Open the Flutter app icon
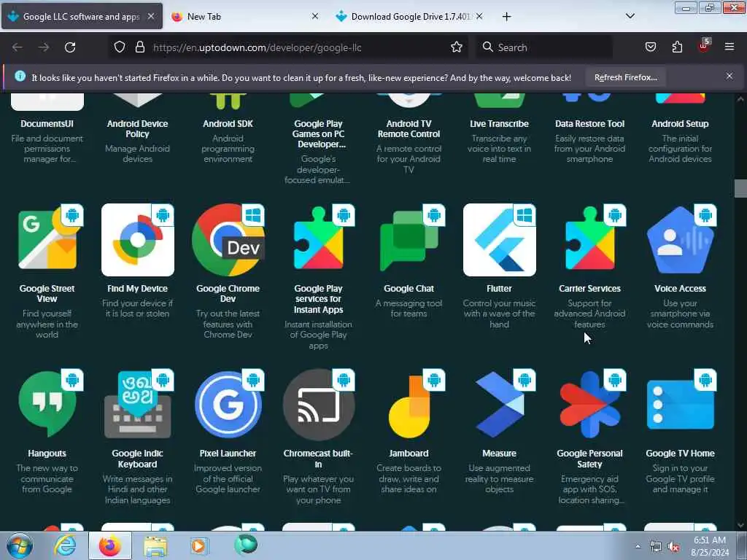 coord(500,240)
